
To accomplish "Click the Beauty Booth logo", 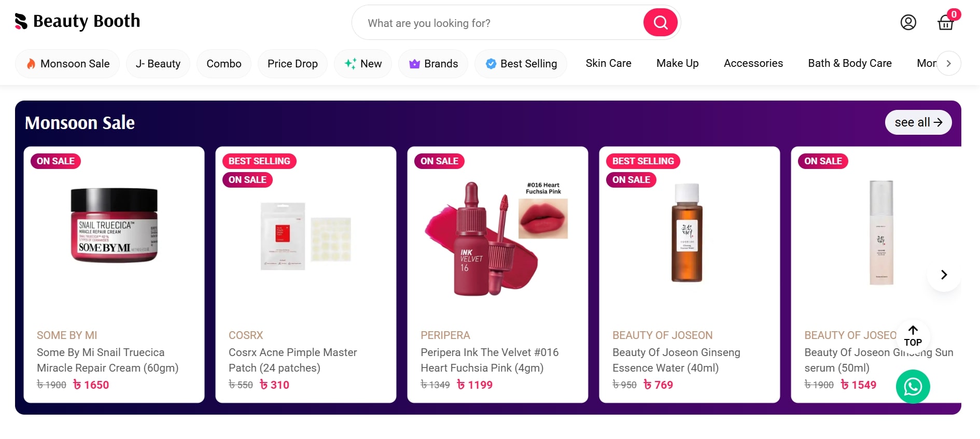I will coord(78,21).
